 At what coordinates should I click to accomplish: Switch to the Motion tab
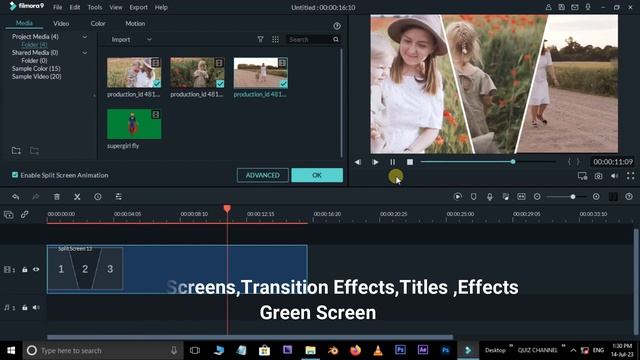click(x=135, y=24)
